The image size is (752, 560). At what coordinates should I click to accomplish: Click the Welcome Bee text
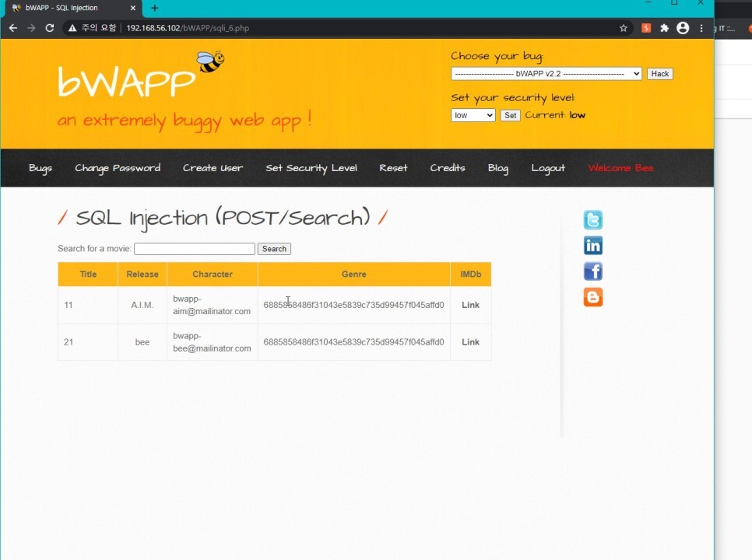click(620, 168)
